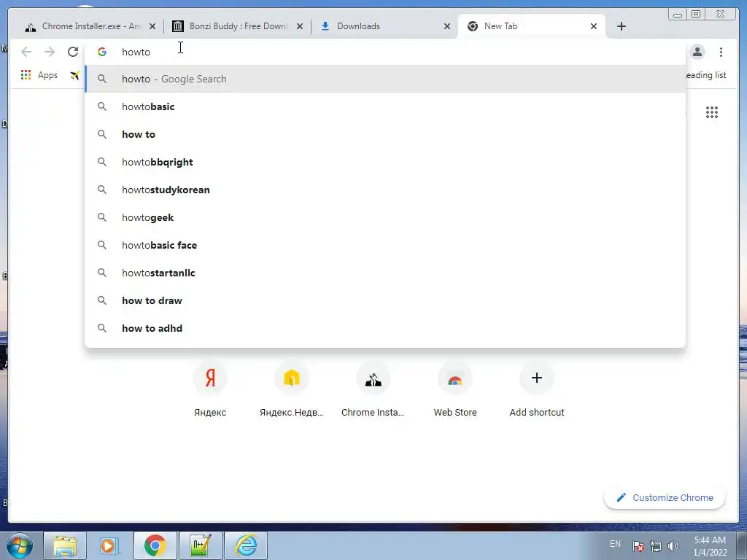Open the Reading list button
747x560 pixels.
pos(705,75)
